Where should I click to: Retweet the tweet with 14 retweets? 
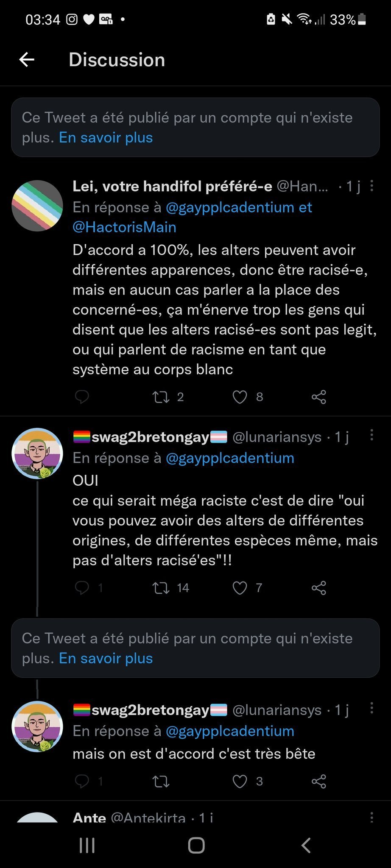coord(161,588)
